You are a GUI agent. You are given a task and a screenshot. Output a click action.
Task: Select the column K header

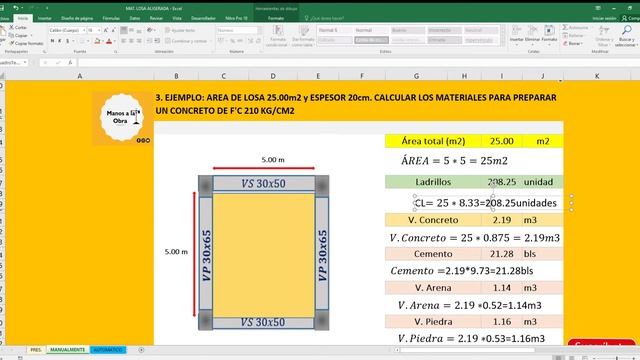pos(597,76)
